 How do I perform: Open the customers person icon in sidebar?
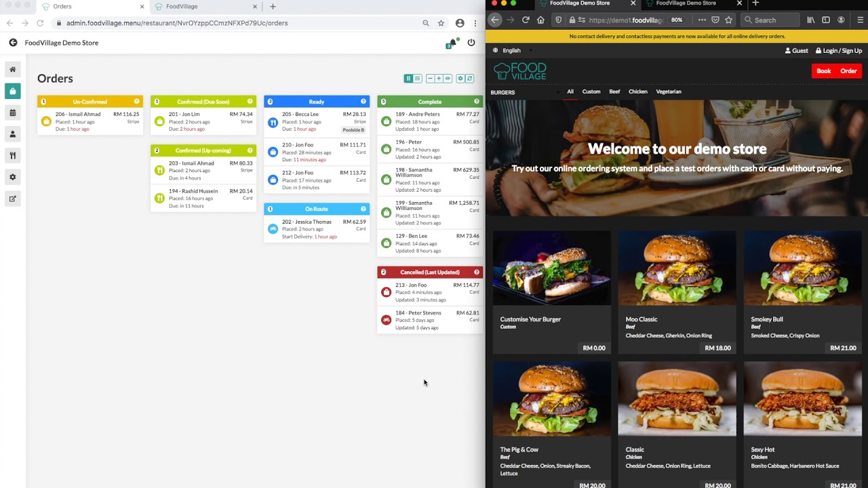point(12,134)
